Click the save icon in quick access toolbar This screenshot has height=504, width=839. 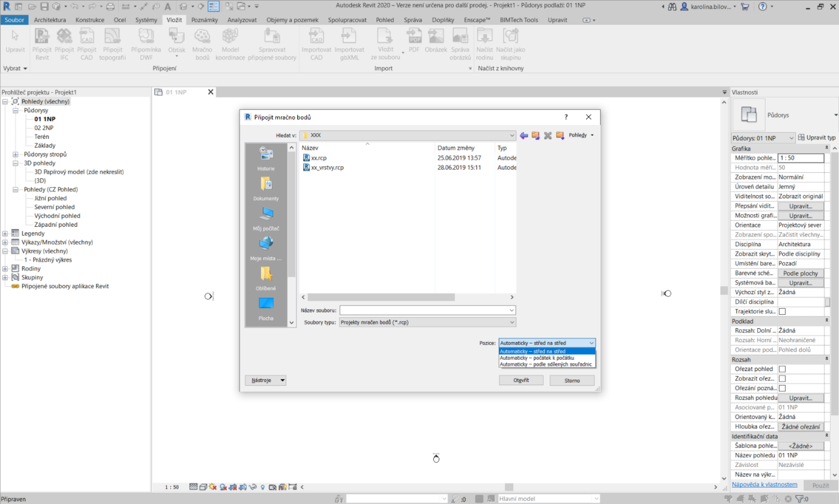(44, 7)
